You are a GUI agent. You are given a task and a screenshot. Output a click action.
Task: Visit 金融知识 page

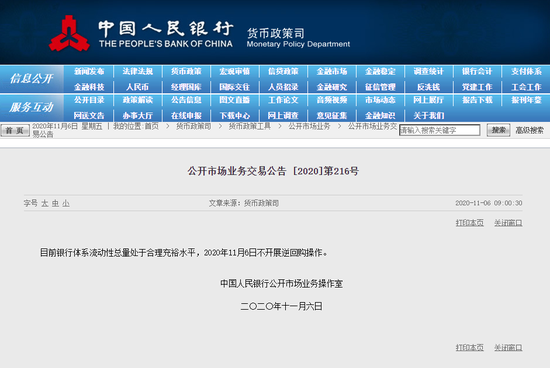(380, 115)
